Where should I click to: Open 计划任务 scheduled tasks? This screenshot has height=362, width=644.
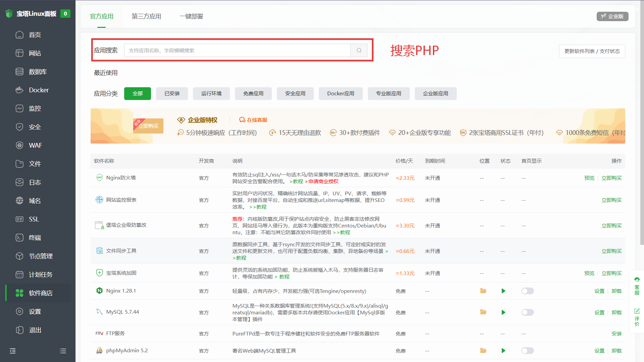(39, 274)
